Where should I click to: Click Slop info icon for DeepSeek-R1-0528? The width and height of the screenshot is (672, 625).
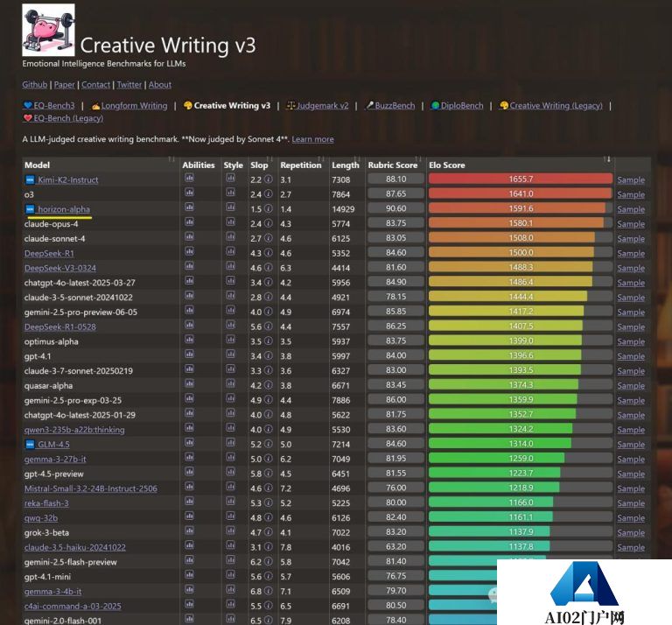click(x=269, y=327)
